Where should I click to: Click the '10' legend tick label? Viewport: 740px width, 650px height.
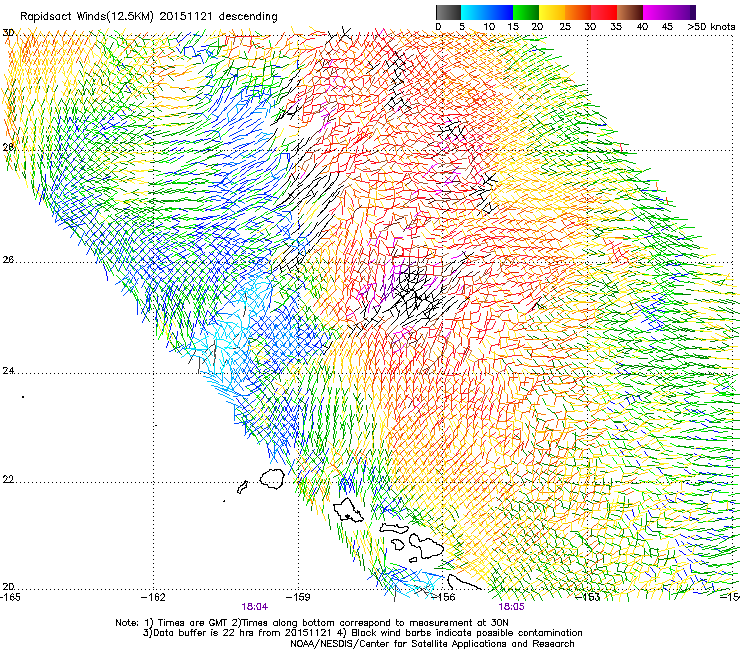click(489, 27)
